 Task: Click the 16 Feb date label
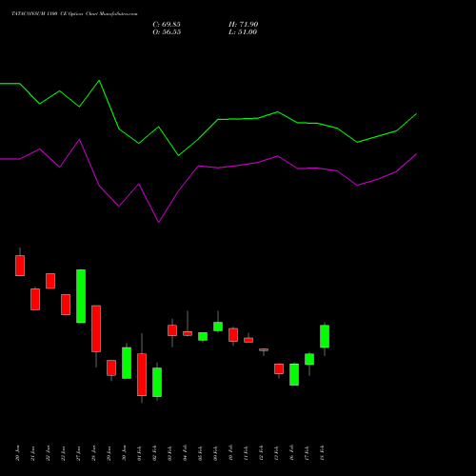[x=291, y=453]
